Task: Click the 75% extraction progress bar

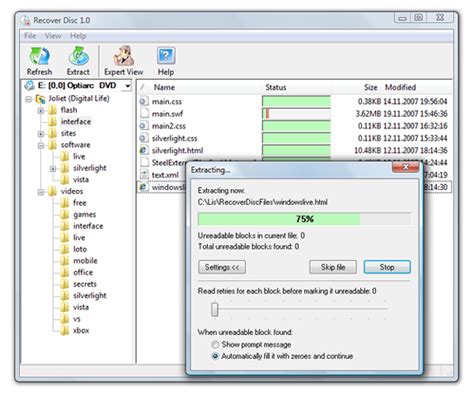Action: 304,219
